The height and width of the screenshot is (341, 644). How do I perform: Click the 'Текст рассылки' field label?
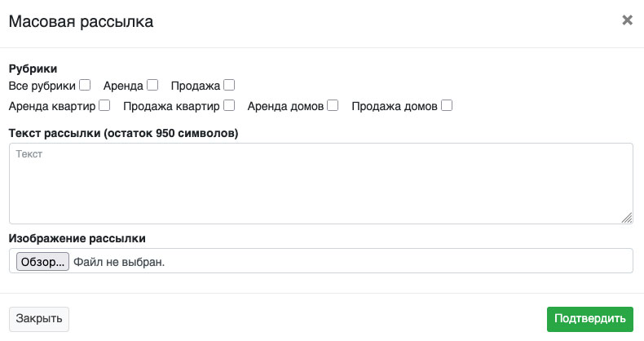122,132
